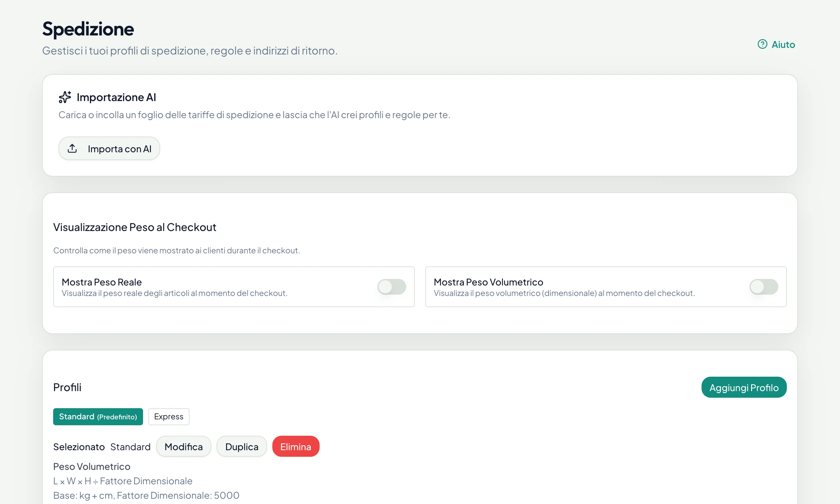Image resolution: width=840 pixels, height=504 pixels.
Task: Duplicate the selected Standard profile
Action: (242, 446)
